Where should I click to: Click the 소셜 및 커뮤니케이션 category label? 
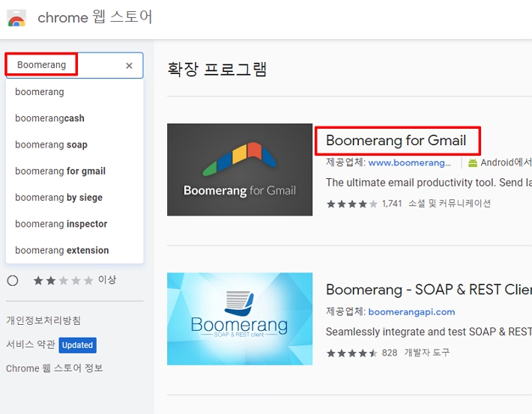tap(450, 204)
